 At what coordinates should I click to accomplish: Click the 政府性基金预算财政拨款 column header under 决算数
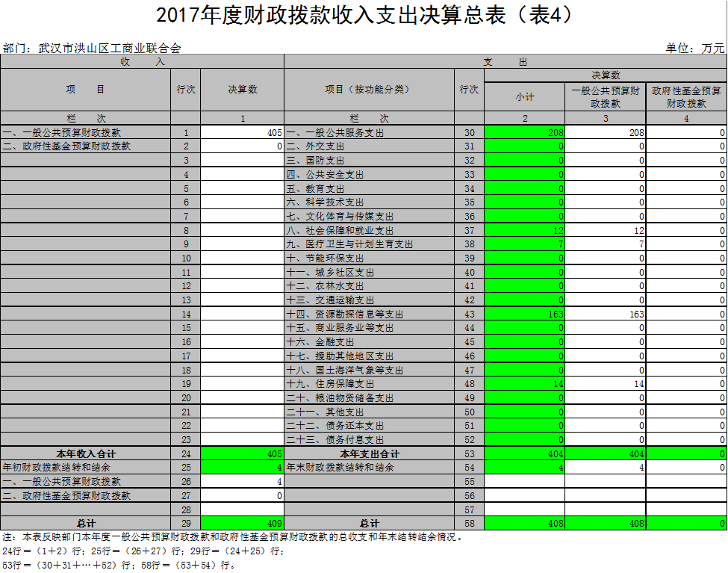click(686, 96)
